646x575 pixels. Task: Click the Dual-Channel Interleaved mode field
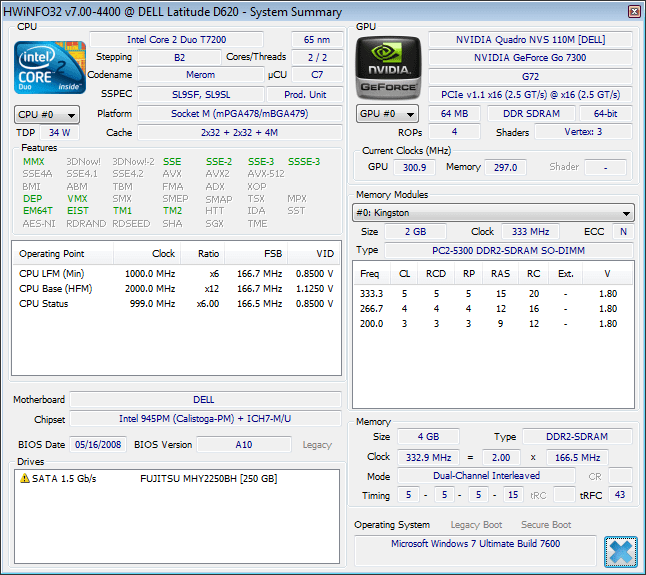[486, 476]
